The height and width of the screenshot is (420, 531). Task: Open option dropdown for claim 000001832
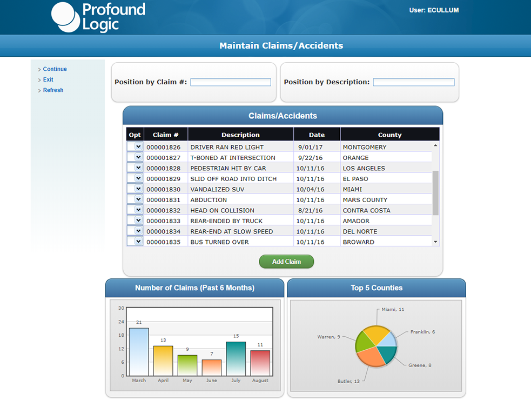tap(135, 210)
